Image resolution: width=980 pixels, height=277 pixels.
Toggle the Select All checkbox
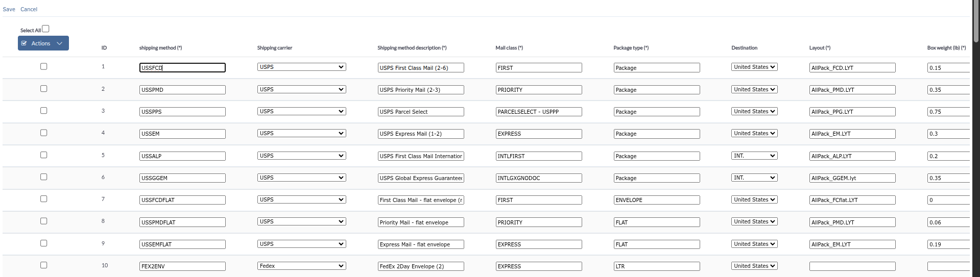pyautogui.click(x=45, y=29)
